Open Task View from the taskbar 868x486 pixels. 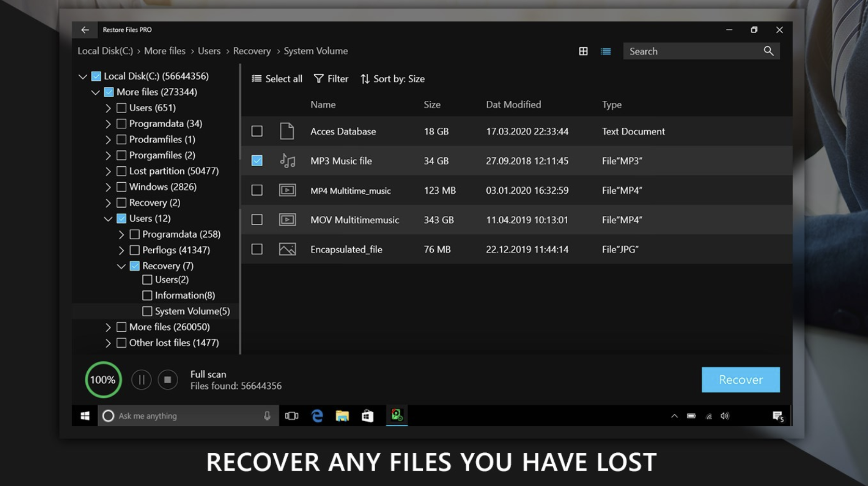tap(292, 416)
